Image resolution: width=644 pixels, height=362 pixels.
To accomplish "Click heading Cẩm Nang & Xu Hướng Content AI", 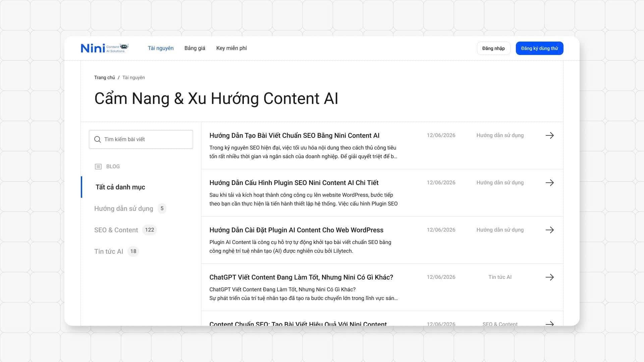I will (216, 99).
